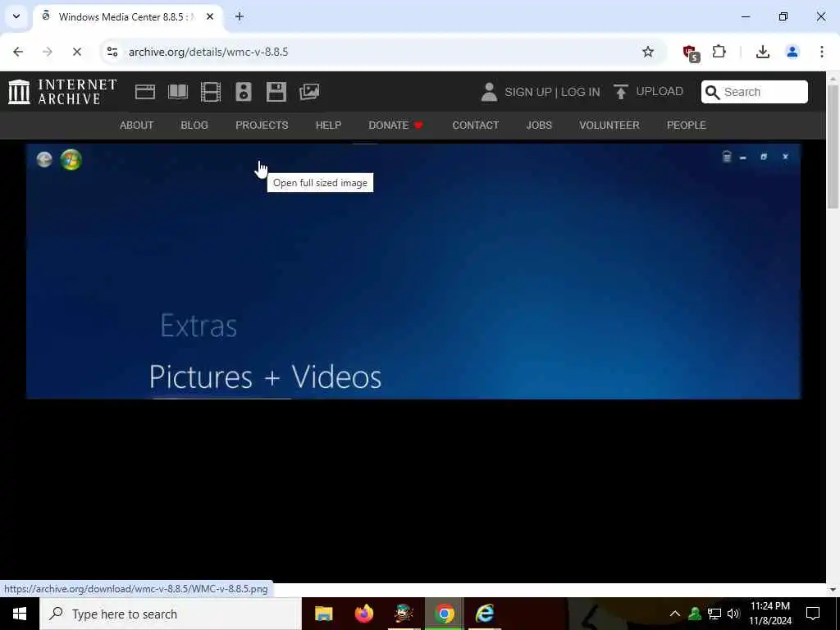Open the PEOPLE menu item

687,125
